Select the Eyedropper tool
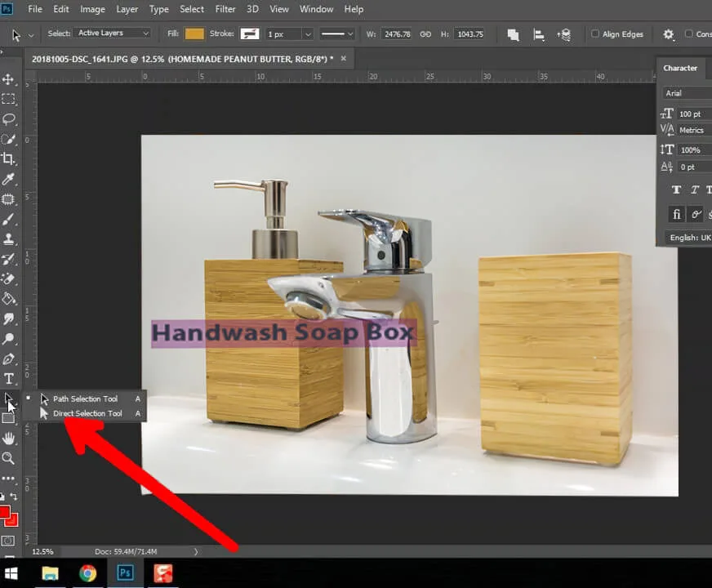 [10, 179]
